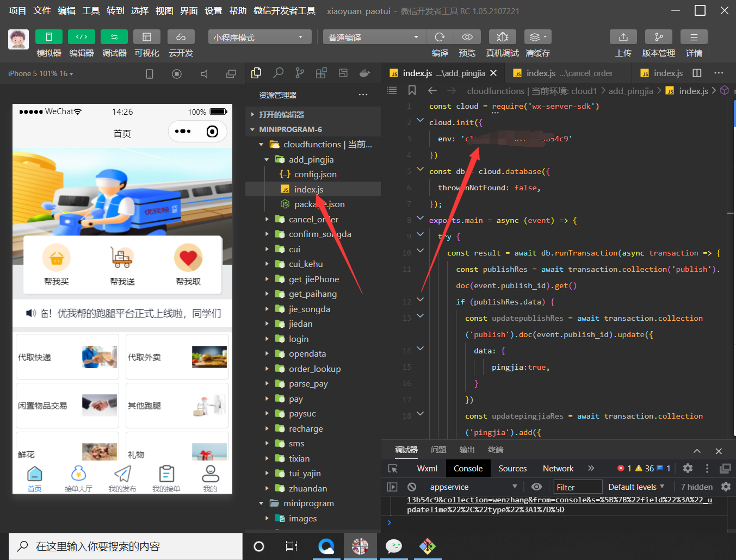Click the Console Filter input field
The height and width of the screenshot is (560, 736).
[x=578, y=487]
